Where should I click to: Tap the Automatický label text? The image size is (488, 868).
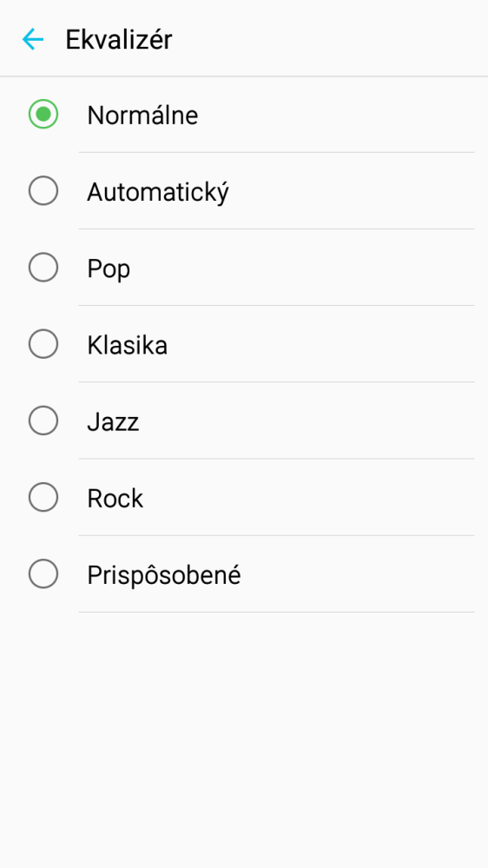click(x=158, y=193)
